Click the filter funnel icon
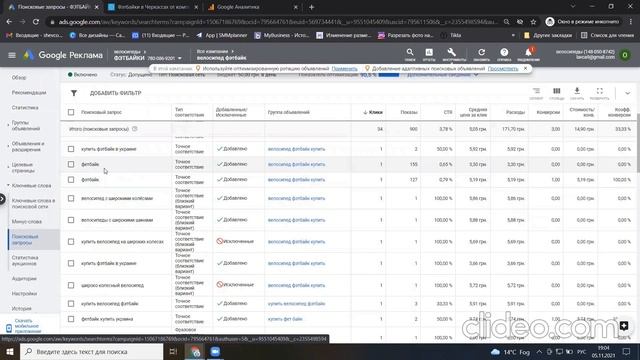Viewport: 640px width, 360px height. pyautogui.click(x=74, y=93)
